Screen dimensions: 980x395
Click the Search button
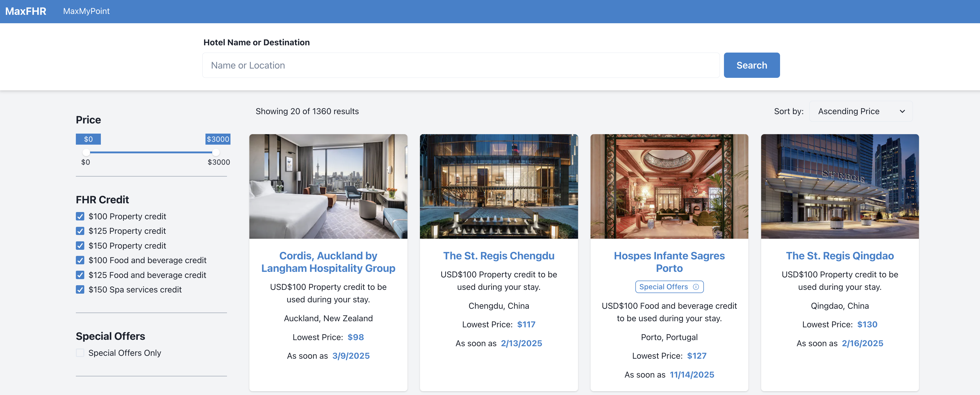[751, 65]
